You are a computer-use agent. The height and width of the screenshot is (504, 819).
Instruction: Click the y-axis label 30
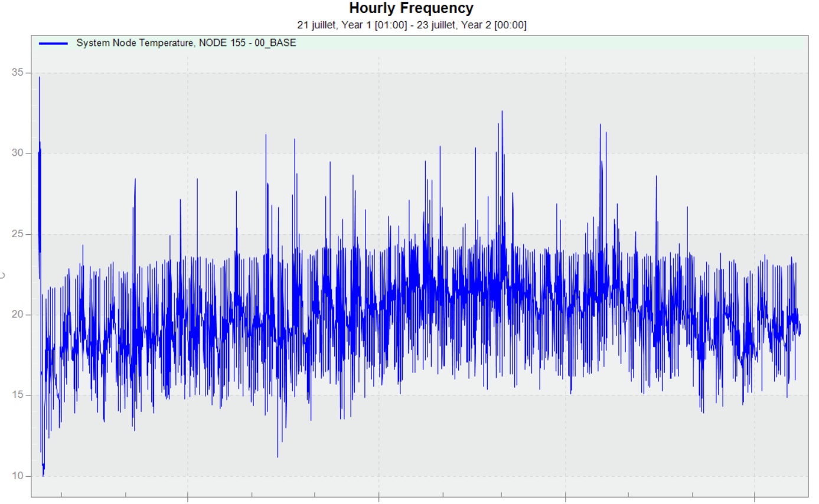(x=17, y=153)
